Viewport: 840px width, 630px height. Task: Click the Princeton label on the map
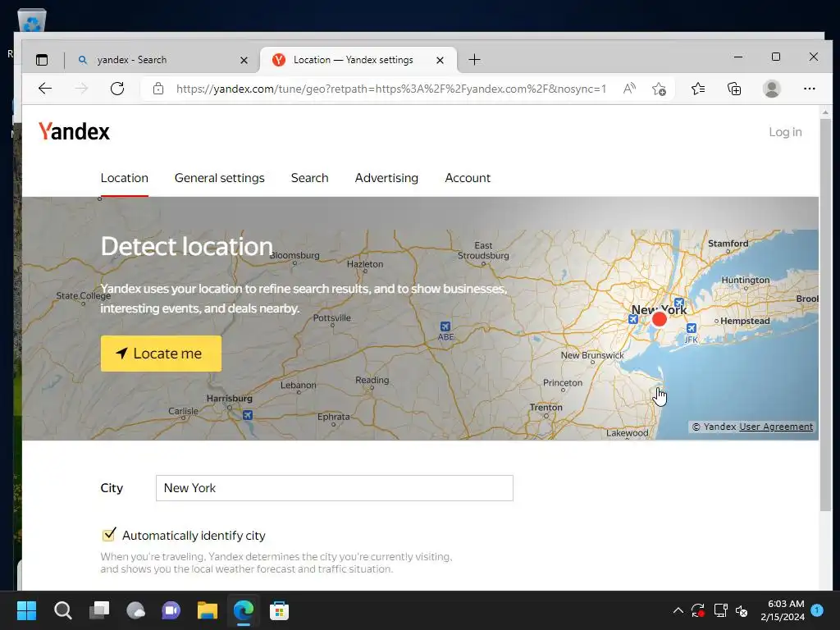(x=563, y=382)
